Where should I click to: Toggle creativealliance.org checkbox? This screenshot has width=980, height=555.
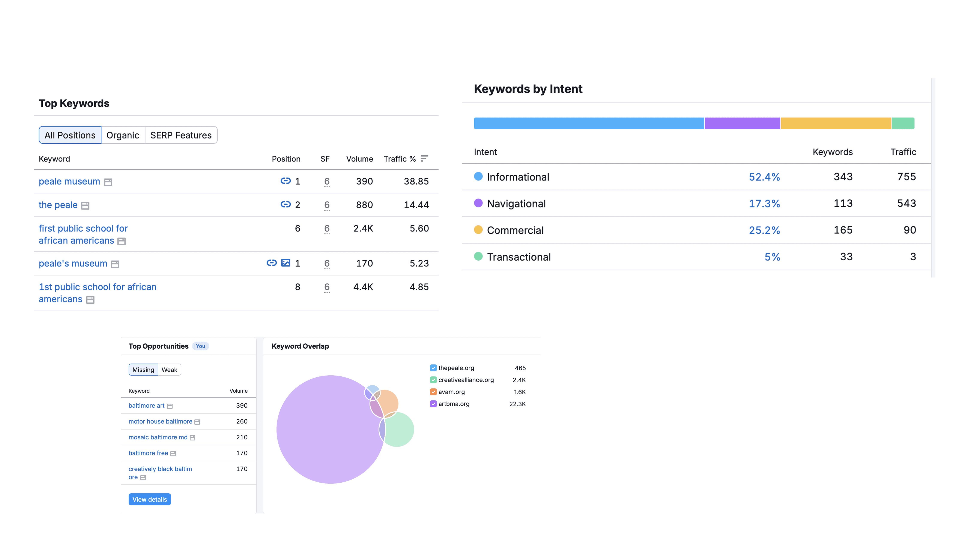(433, 380)
